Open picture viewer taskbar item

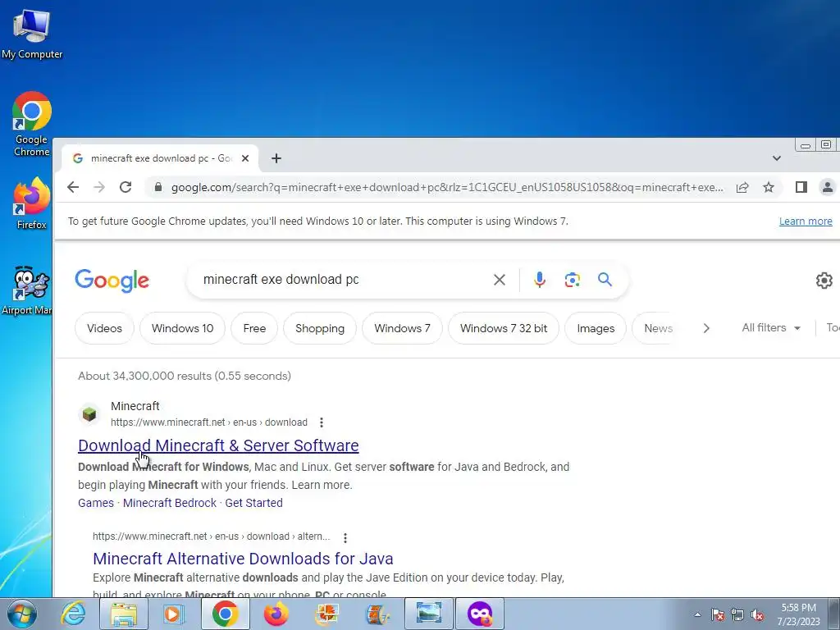click(x=428, y=614)
